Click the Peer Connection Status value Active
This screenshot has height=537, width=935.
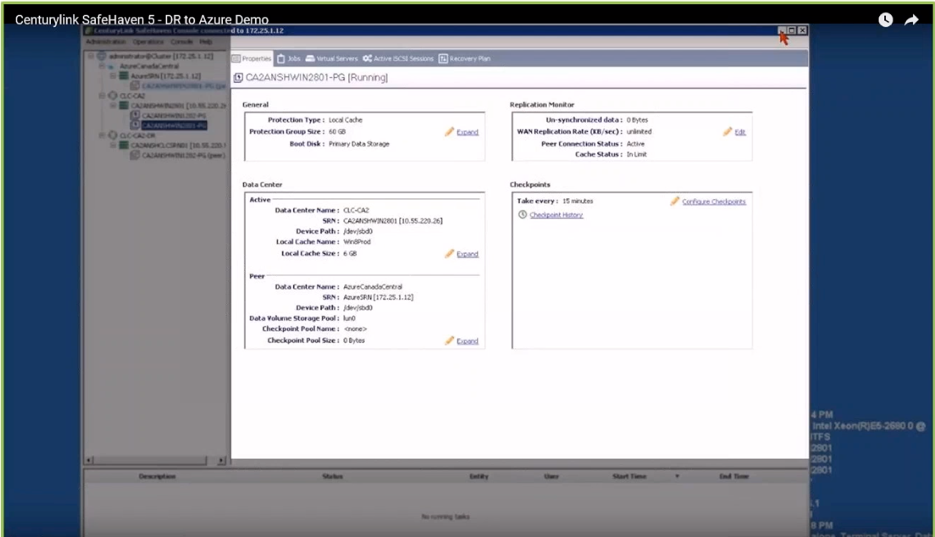click(x=635, y=144)
